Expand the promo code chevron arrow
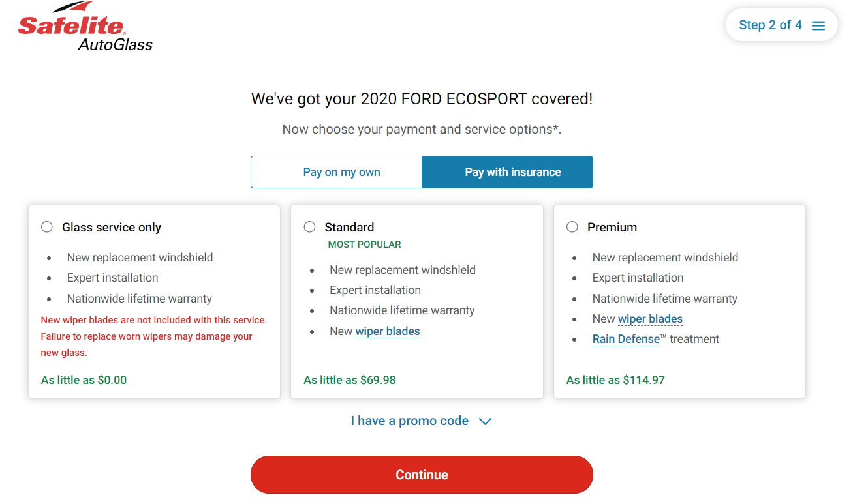Viewport: 868px width, 504px height. point(485,421)
